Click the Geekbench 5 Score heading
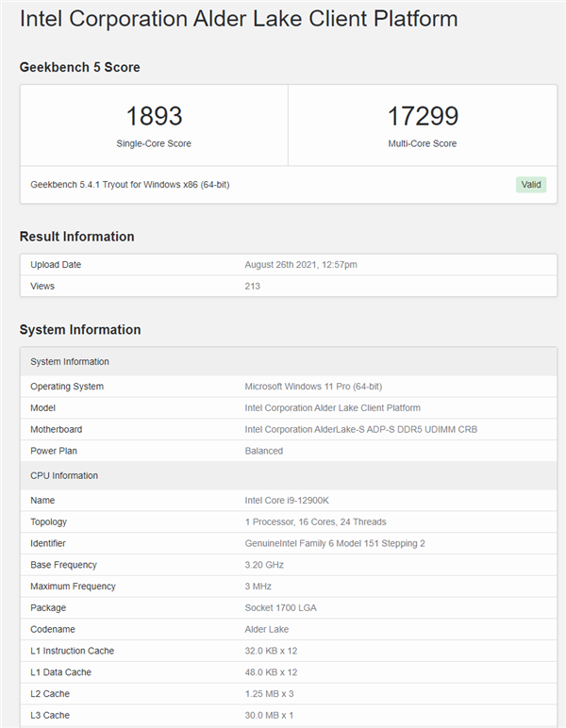The height and width of the screenshot is (728, 566). click(x=80, y=67)
